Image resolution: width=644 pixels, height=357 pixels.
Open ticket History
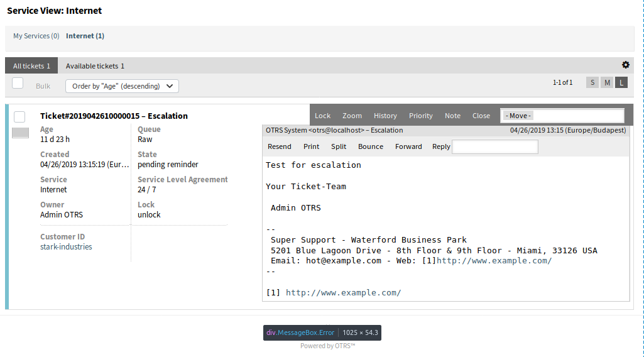[385, 116]
